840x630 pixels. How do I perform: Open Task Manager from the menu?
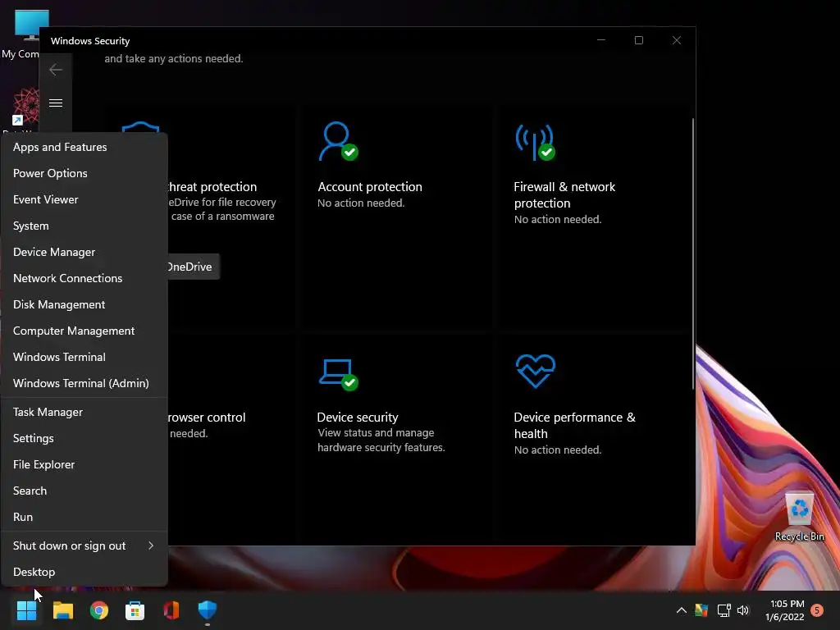pos(84,412)
